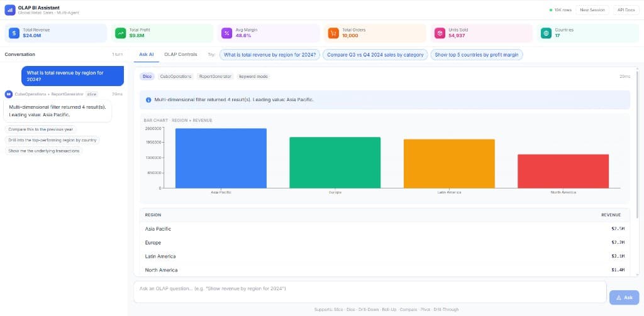Click the 54,937 Units Sold value
Image resolution: width=644 pixels, height=316 pixels.
pyautogui.click(x=457, y=36)
